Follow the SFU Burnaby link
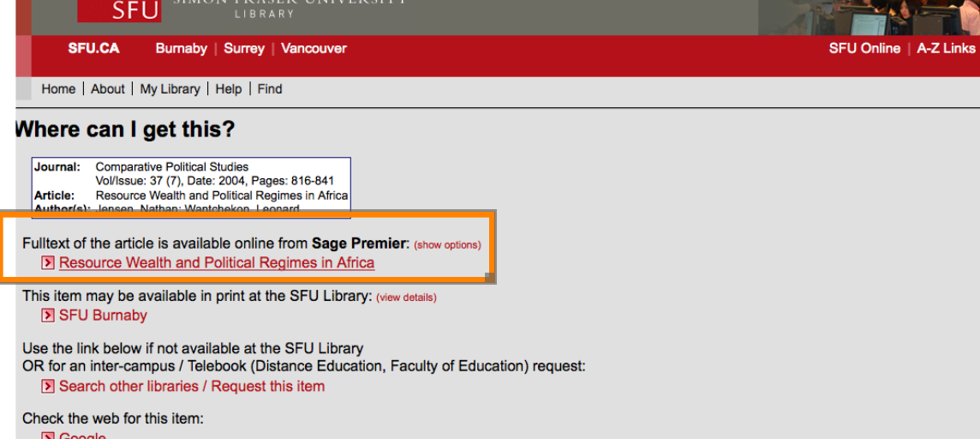This screenshot has width=980, height=439. click(x=103, y=316)
